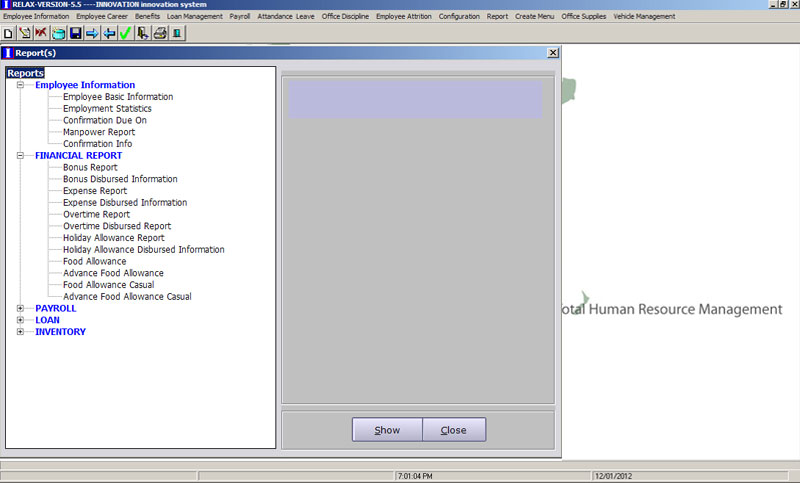Select Overtime Disbursed Report
The height and width of the screenshot is (483, 800).
(x=117, y=226)
